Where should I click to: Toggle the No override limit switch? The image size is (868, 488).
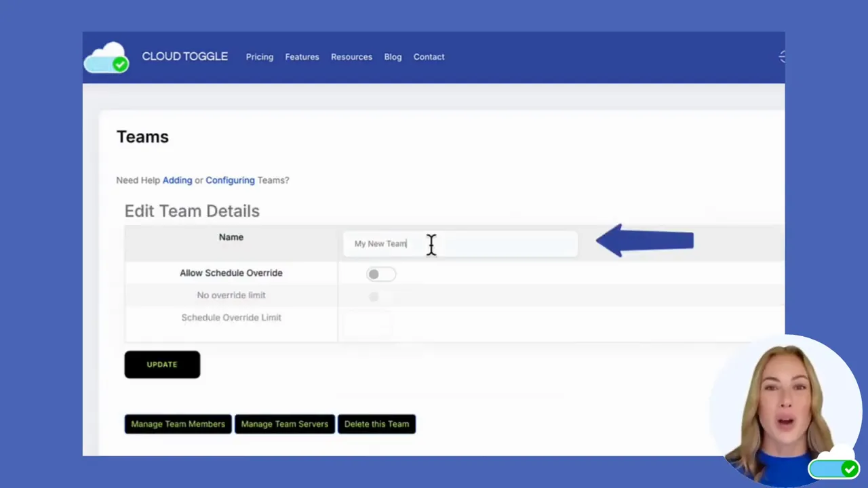click(374, 297)
